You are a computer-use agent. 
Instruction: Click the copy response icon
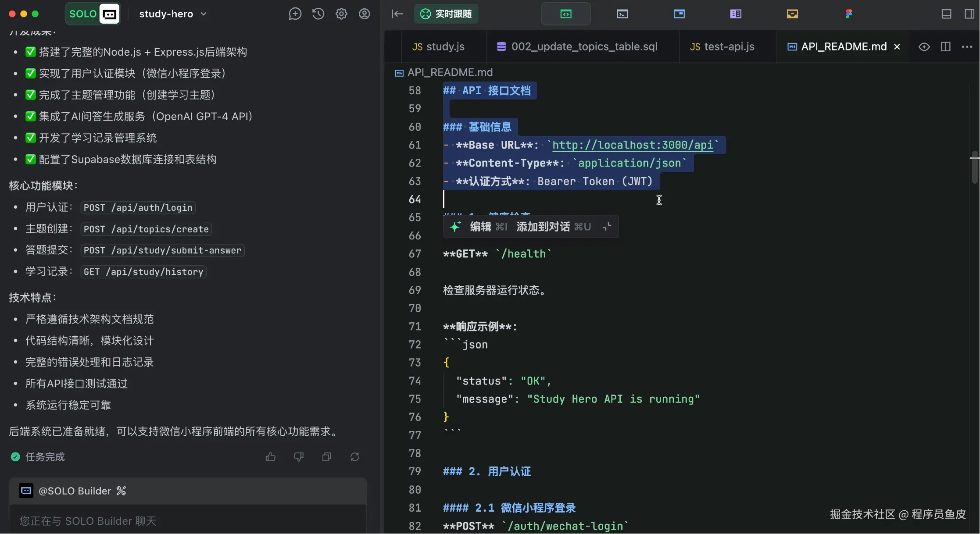tap(326, 457)
